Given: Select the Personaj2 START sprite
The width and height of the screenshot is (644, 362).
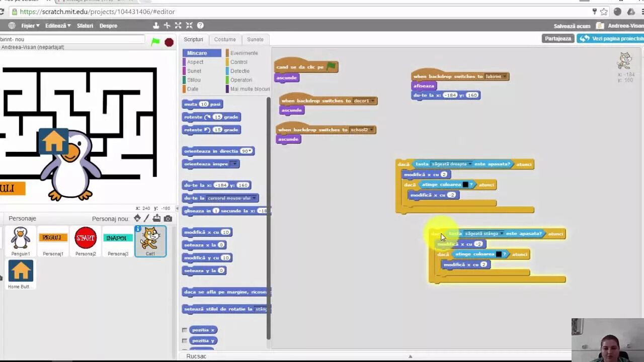Looking at the screenshot, I should [86, 241].
